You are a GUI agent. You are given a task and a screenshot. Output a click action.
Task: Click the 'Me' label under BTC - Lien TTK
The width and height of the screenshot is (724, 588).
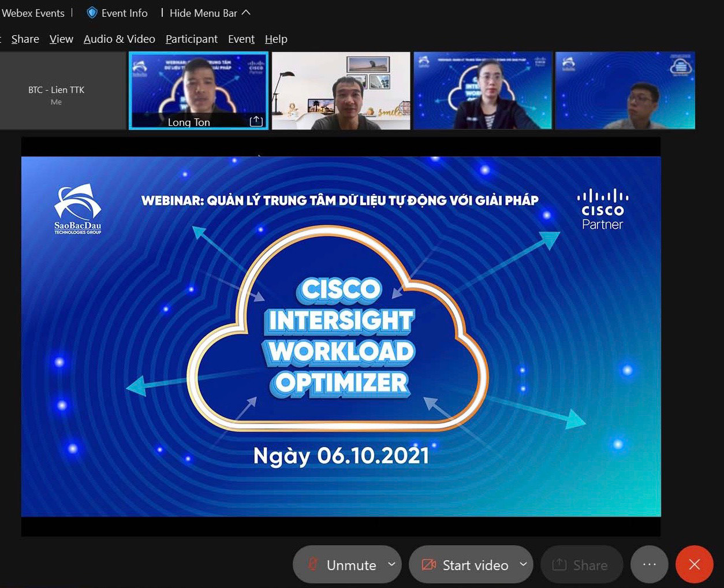[x=56, y=102]
